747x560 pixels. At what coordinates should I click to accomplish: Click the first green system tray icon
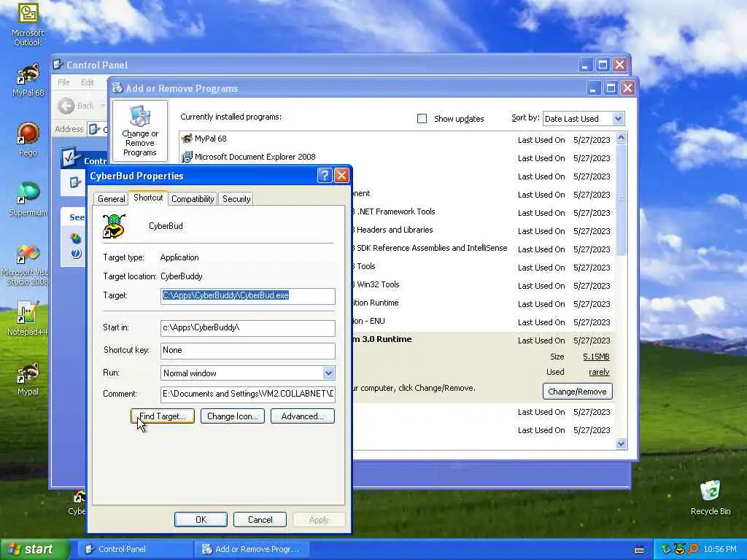[x=666, y=549]
